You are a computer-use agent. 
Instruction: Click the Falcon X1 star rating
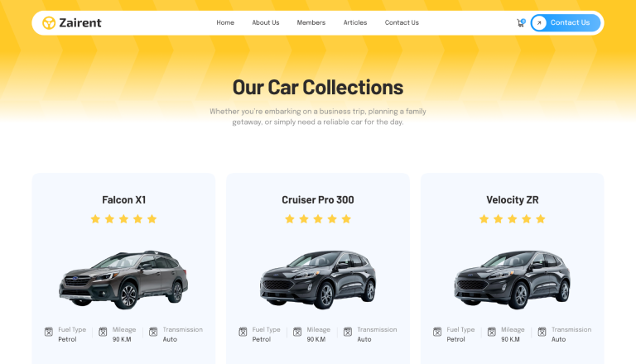click(123, 219)
